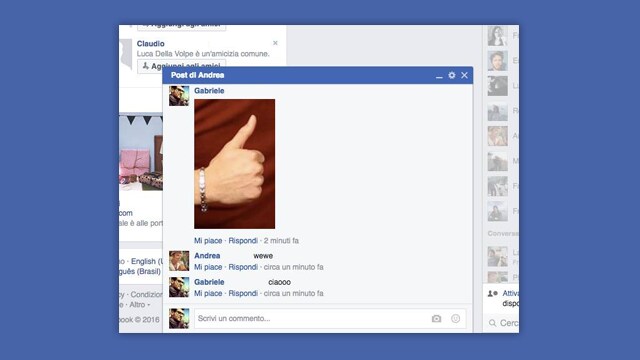The height and width of the screenshot is (360, 640).
Task: Open settings gear in Post di Andrea popup
Action: coord(451,75)
